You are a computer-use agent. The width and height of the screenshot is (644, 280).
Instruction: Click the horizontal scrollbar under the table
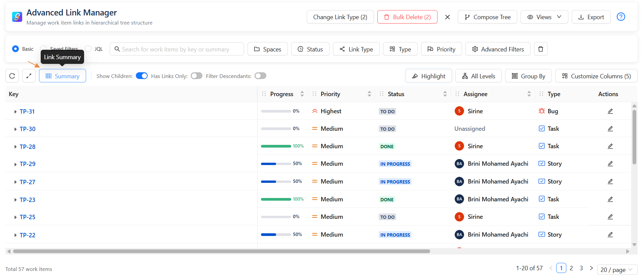221,251
